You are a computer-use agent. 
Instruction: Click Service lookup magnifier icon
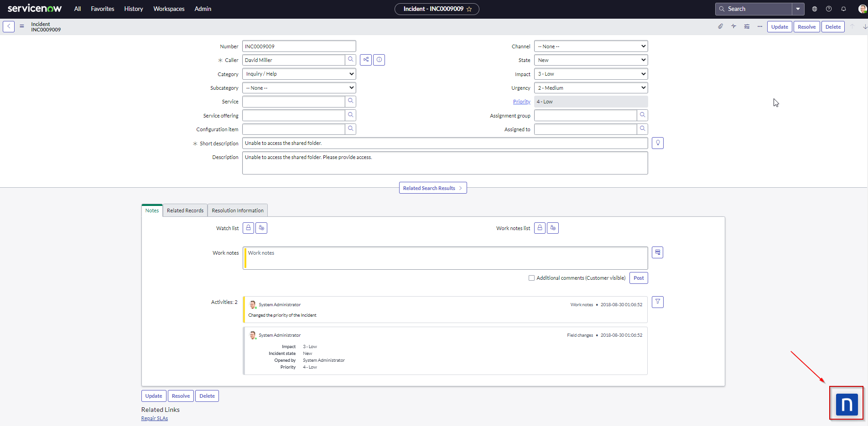click(x=350, y=101)
